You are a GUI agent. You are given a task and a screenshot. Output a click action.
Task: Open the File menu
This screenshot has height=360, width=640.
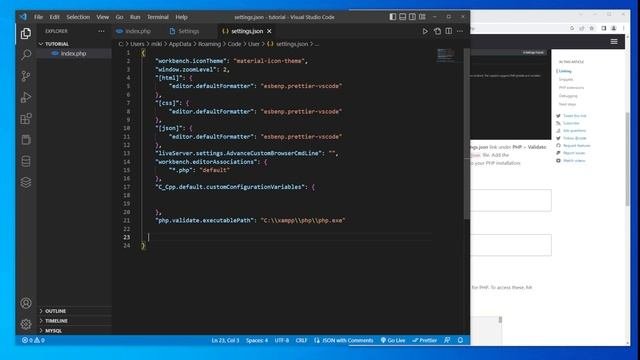pyautogui.click(x=38, y=17)
